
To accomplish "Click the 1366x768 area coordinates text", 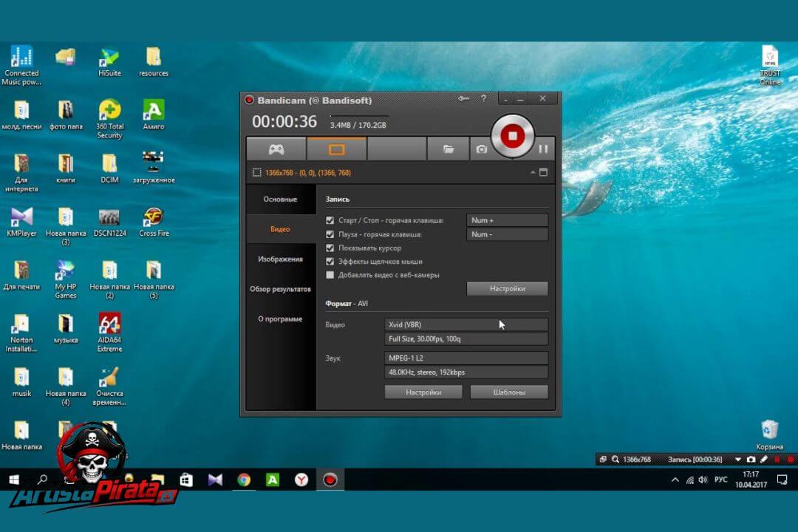I will [308, 173].
